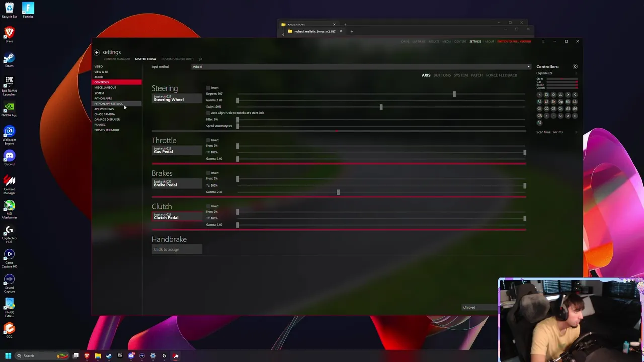Switch to the Buttons tab
This screenshot has width=644, height=362.
point(442,75)
